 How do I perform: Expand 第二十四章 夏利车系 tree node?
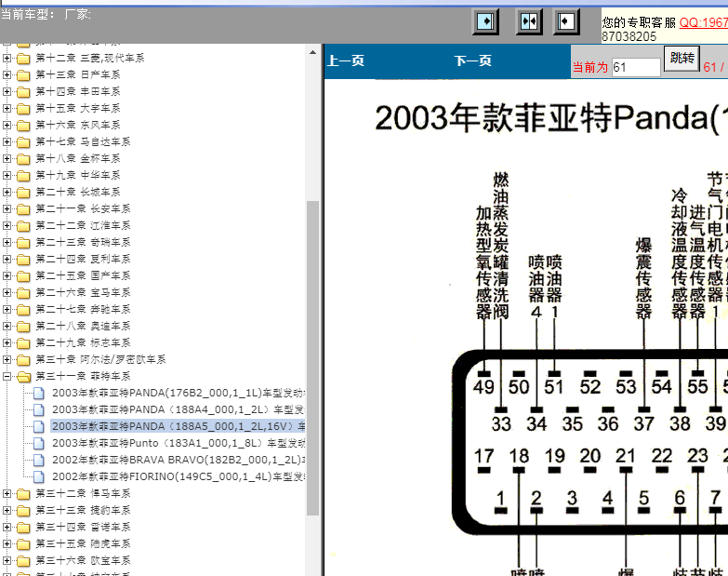7,259
